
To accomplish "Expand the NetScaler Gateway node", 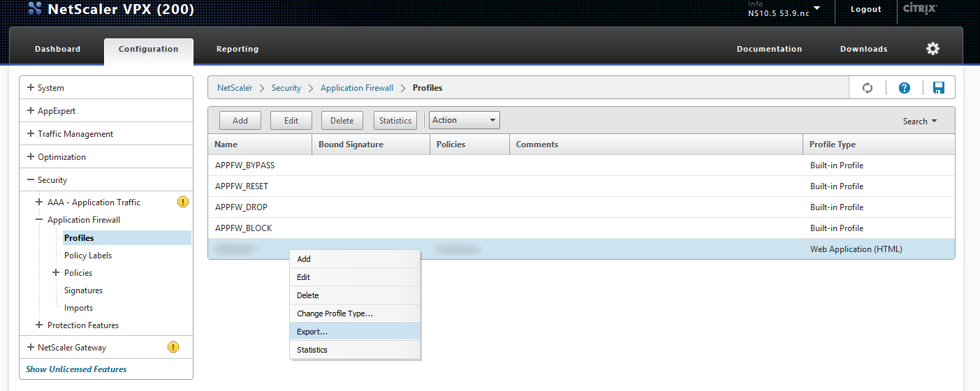I will [x=30, y=348].
